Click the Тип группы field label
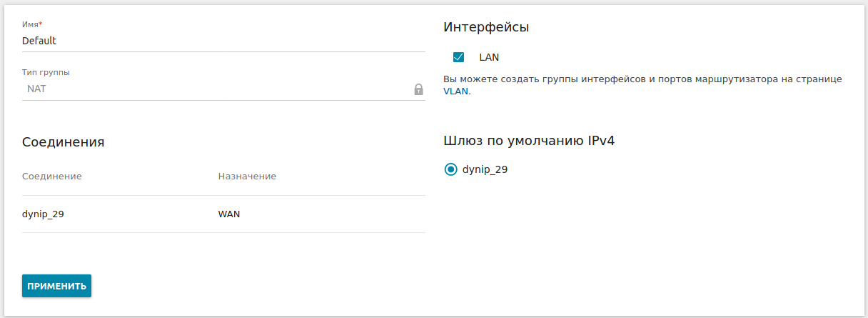 coord(46,72)
